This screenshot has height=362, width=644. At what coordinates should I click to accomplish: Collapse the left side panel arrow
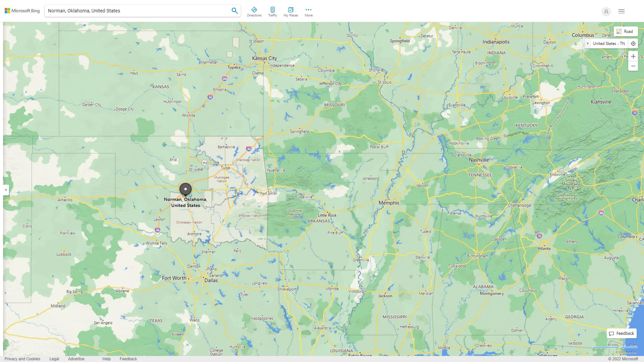5,190
